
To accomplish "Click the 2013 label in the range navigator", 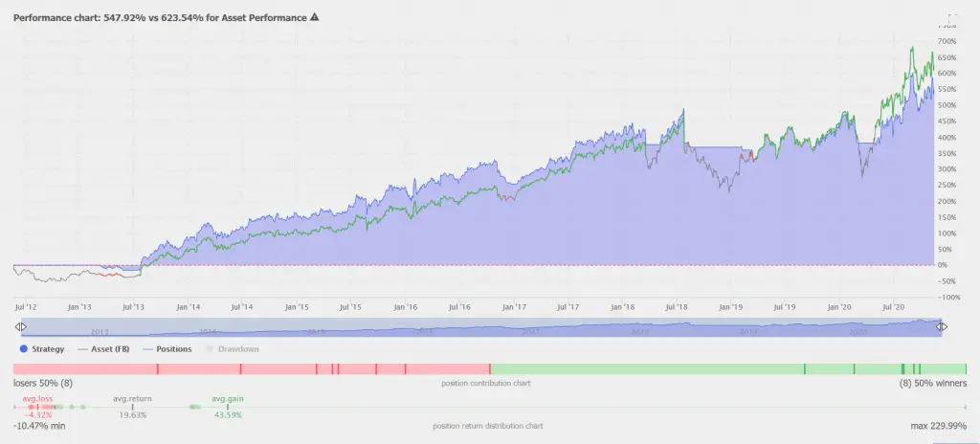I will point(100,332).
